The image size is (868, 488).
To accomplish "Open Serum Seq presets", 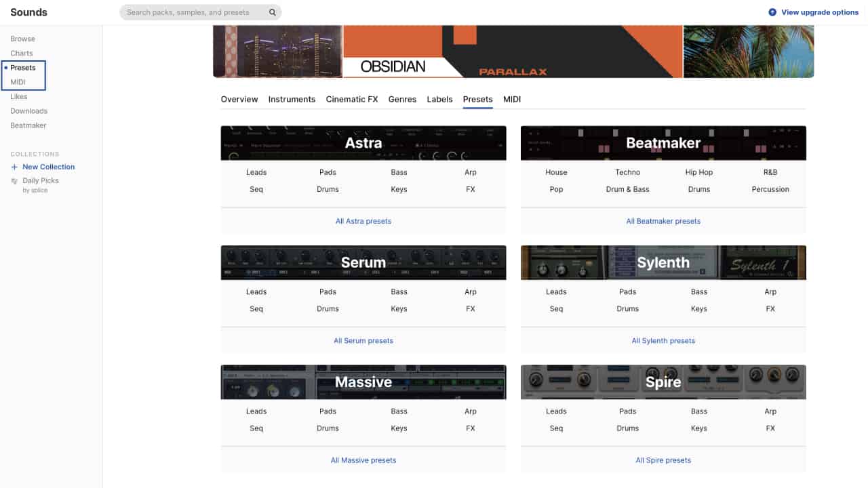I will [256, 308].
